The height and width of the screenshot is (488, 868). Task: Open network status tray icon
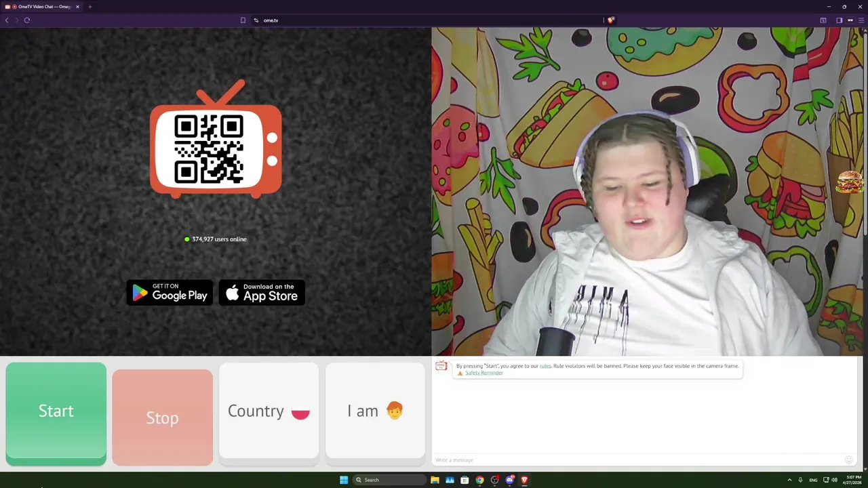point(826,480)
